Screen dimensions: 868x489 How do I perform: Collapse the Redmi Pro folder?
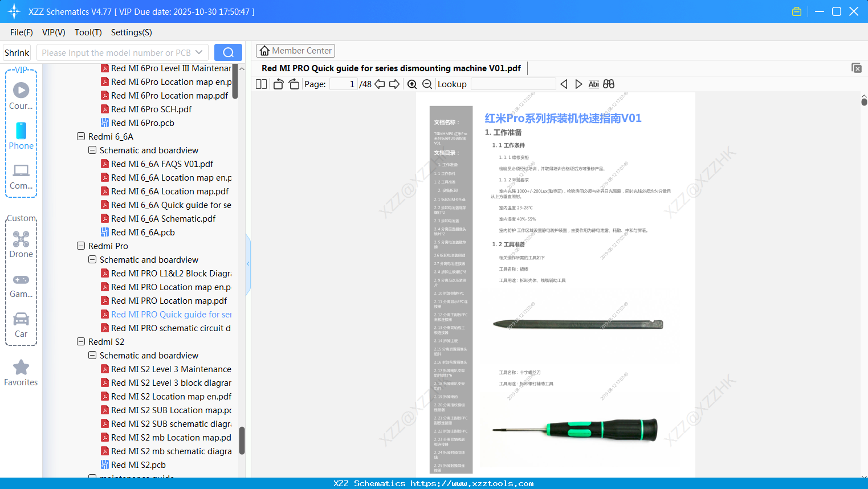point(81,246)
